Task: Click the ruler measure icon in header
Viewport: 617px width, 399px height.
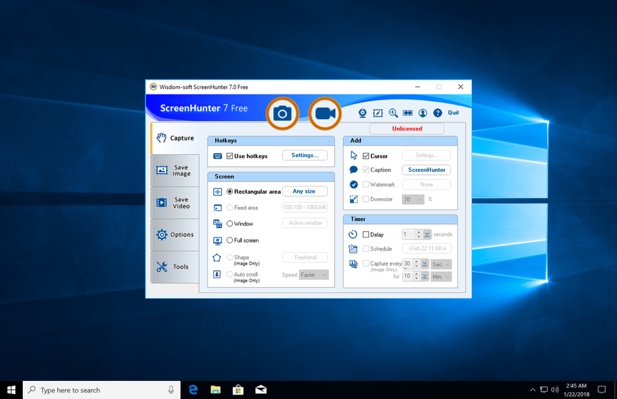Action: tap(408, 113)
